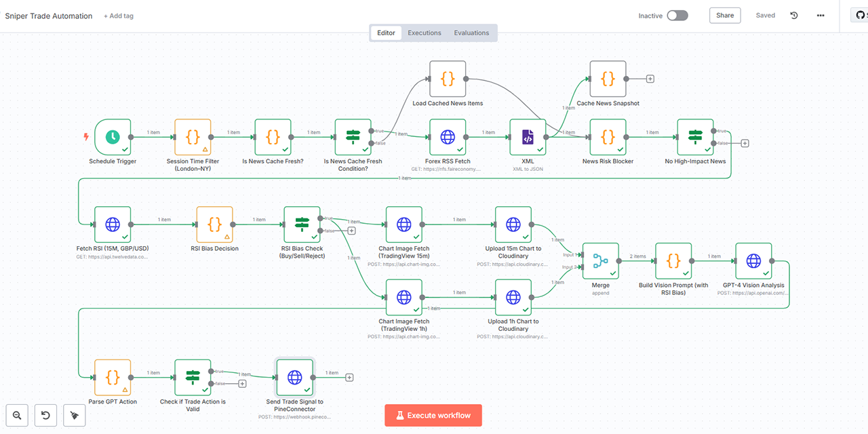The width and height of the screenshot is (868, 434).
Task: Open the XML to JSON node
Action: tap(528, 138)
